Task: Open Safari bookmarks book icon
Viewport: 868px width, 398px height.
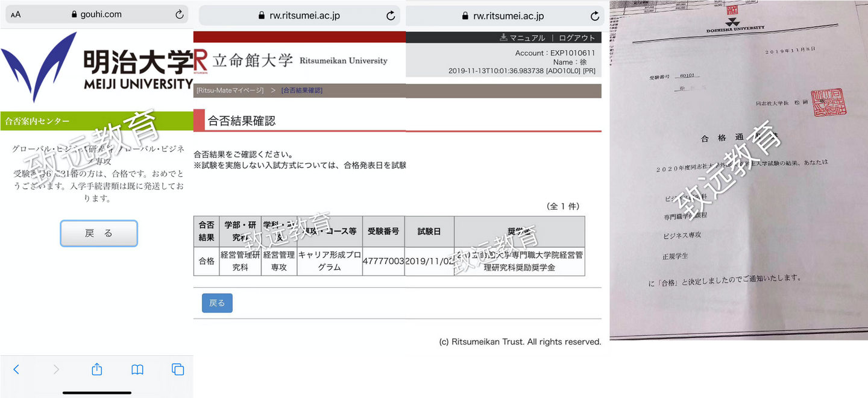Action: [x=137, y=370]
